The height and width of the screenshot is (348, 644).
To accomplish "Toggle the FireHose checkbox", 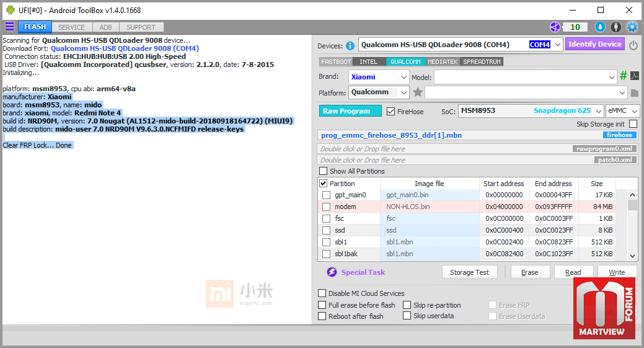I will 390,111.
